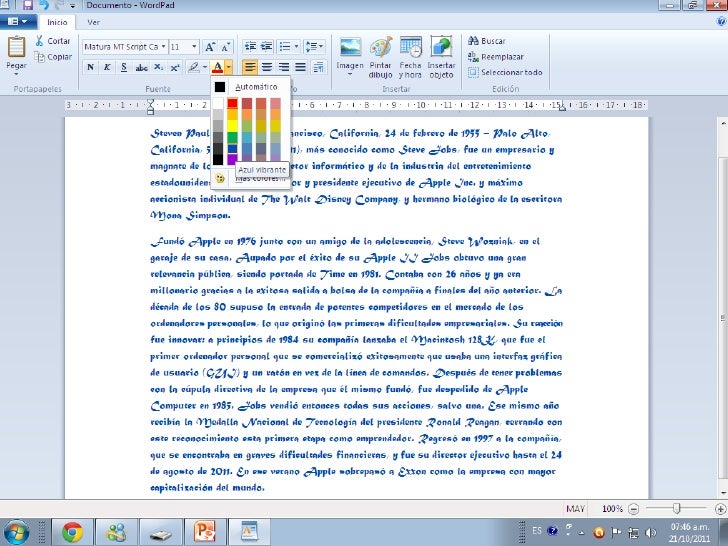Switch to the Inicio tab
Image resolution: width=728 pixels, height=546 pixels.
coord(57,22)
